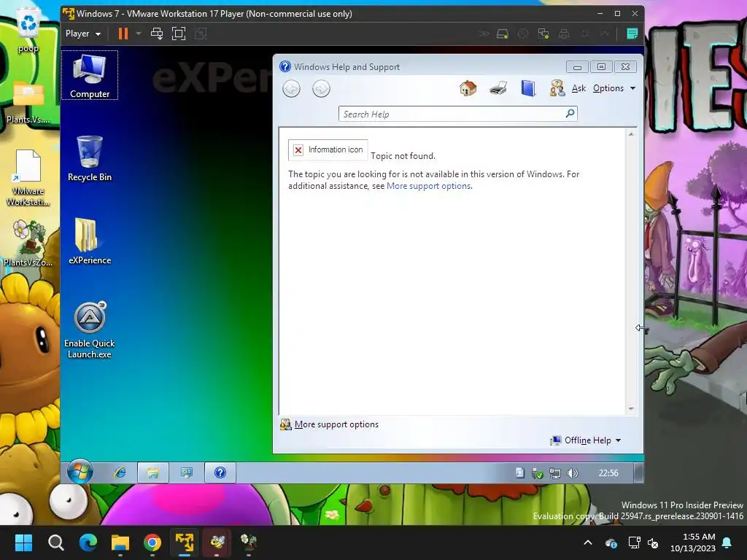Launch Internet Explorer from Windows 7 taskbar

click(120, 472)
